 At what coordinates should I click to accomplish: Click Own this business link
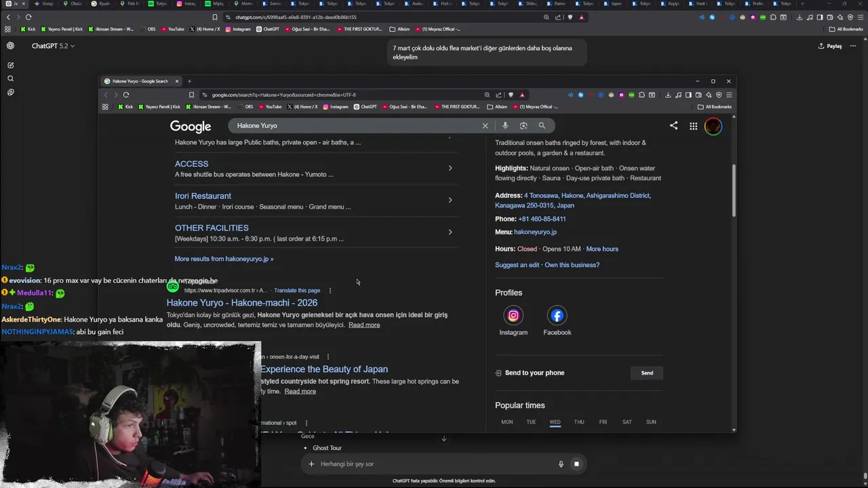572,265
